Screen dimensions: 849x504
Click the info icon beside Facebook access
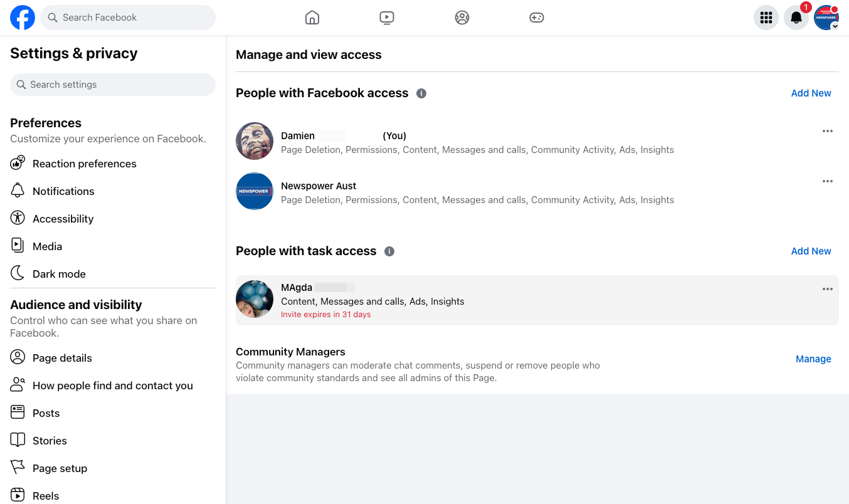point(421,93)
